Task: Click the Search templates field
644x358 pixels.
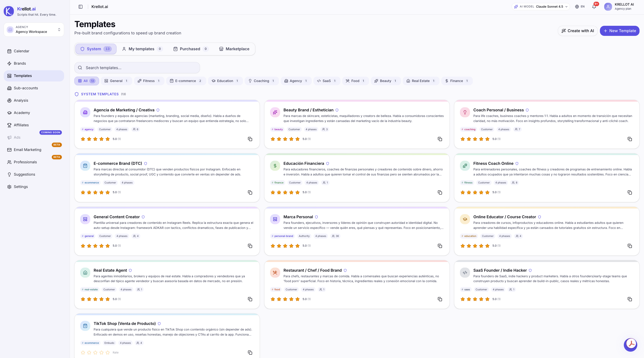Action: pyautogui.click(x=137, y=68)
